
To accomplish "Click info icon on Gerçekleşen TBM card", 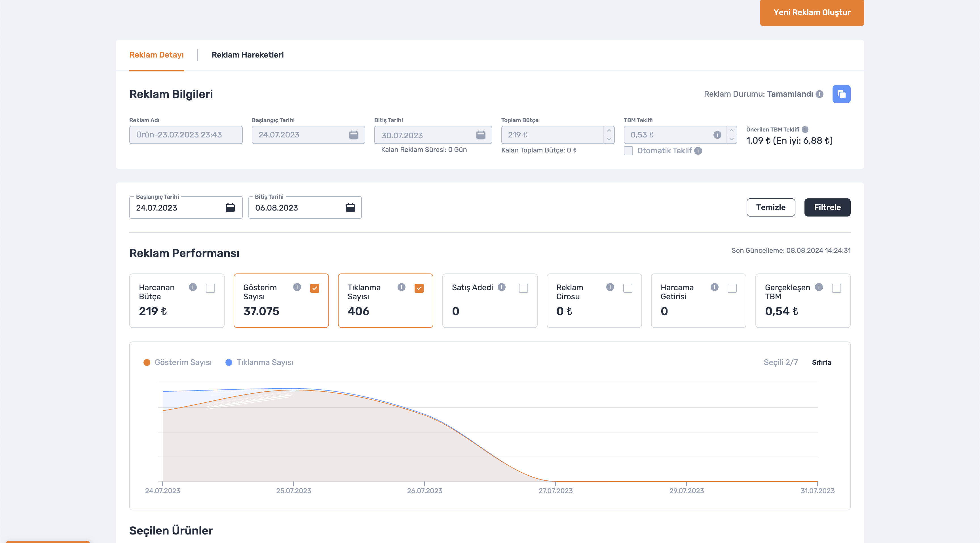I will 819,287.
